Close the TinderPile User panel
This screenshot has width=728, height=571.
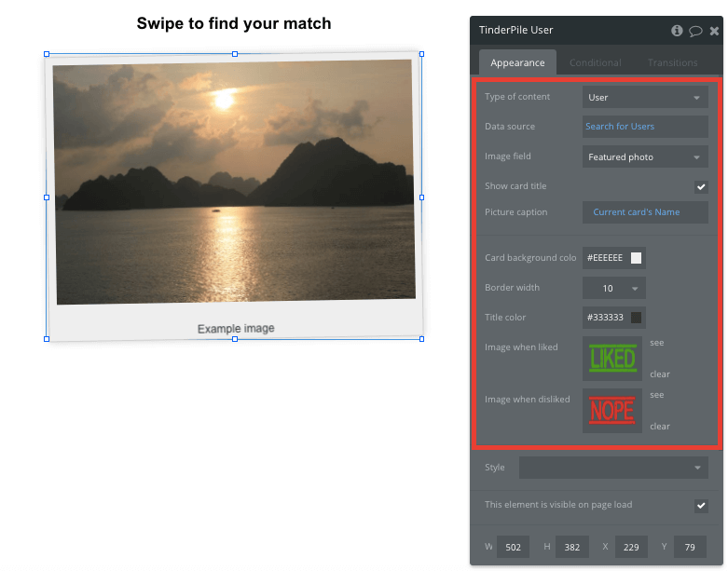pos(714,31)
